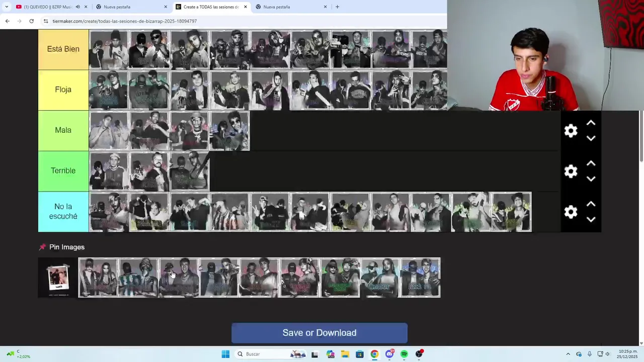
Task: Open settings gear for the Terrible tier
Action: [x=571, y=171]
